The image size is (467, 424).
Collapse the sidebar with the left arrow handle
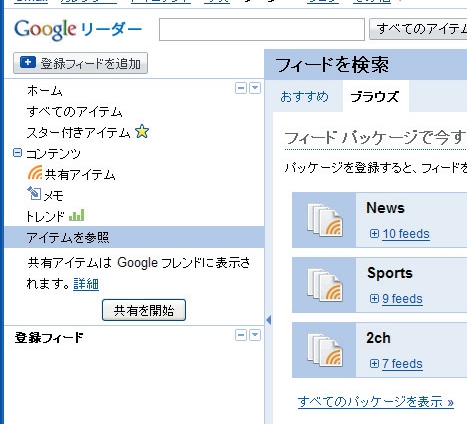pyautogui.click(x=269, y=320)
